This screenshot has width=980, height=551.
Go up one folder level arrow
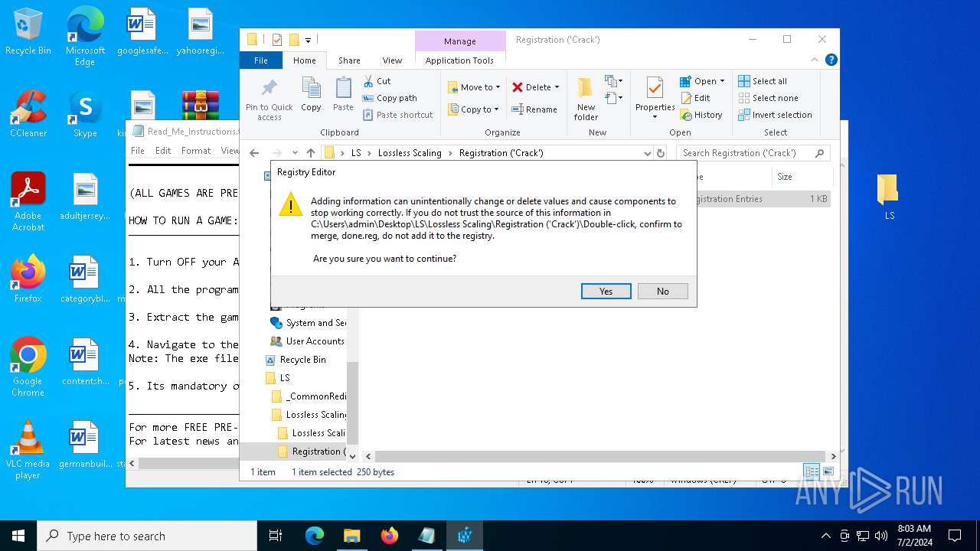(x=310, y=153)
